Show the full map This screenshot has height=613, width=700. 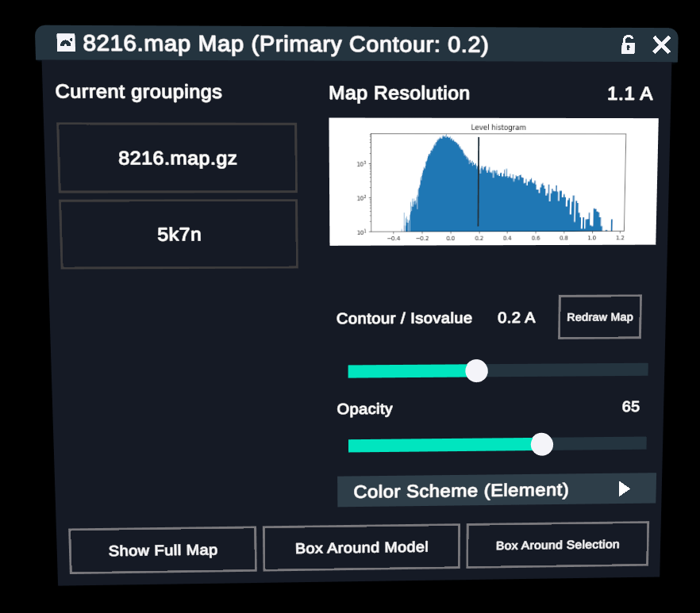click(x=163, y=550)
